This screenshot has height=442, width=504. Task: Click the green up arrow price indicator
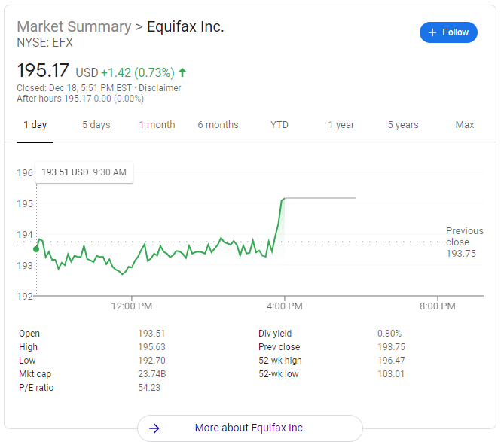point(182,73)
